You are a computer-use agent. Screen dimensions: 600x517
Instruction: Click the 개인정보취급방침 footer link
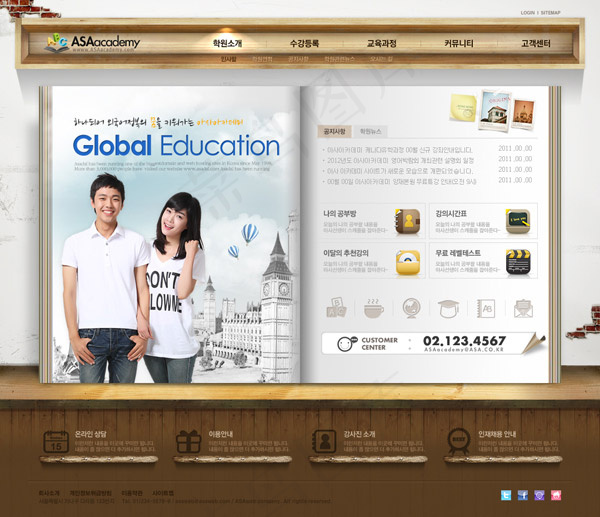pyautogui.click(x=91, y=493)
